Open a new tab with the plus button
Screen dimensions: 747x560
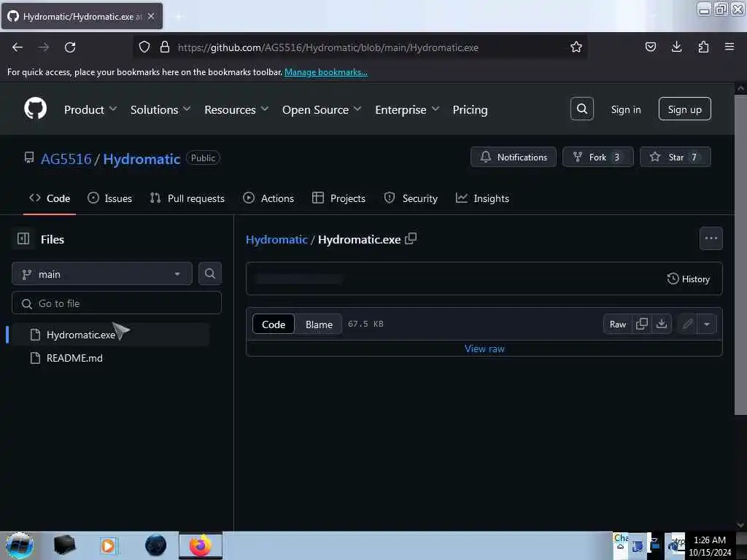(x=178, y=17)
